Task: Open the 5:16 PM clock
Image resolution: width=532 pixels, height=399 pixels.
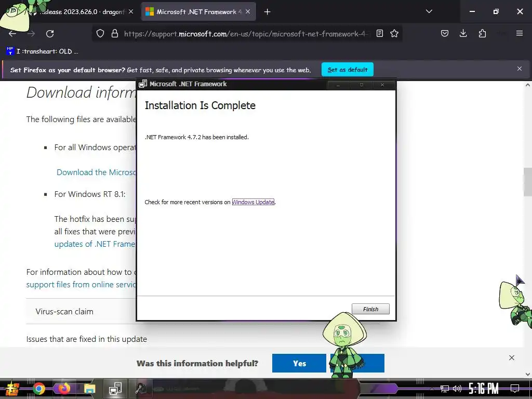Action: click(484, 389)
